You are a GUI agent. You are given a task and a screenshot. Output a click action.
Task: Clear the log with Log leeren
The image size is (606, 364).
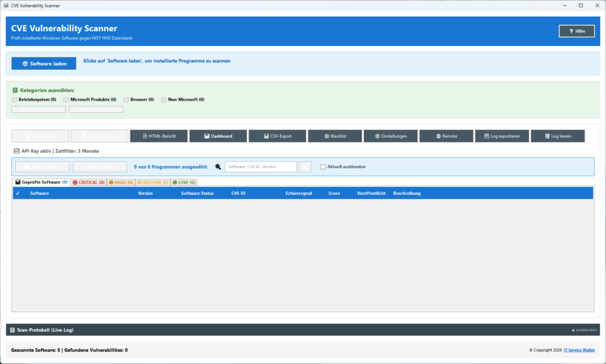[x=557, y=136]
